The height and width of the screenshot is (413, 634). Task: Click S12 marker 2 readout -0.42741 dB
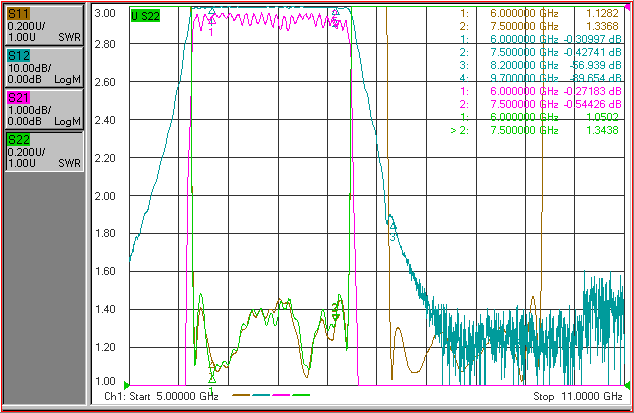coord(592,52)
